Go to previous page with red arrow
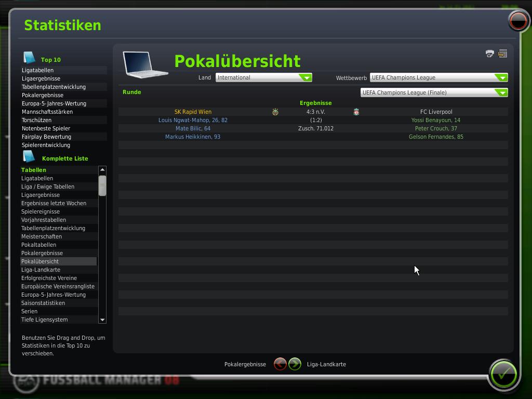 pyautogui.click(x=280, y=364)
